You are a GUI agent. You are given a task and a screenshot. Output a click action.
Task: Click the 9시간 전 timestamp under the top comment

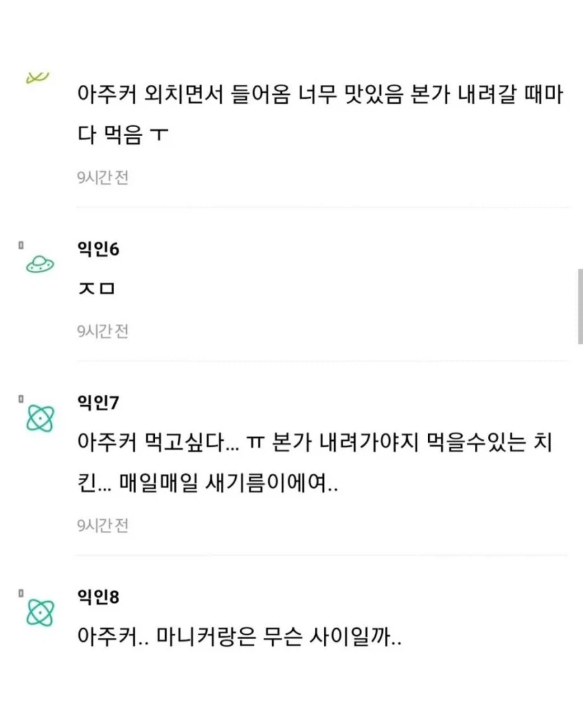click(x=102, y=178)
